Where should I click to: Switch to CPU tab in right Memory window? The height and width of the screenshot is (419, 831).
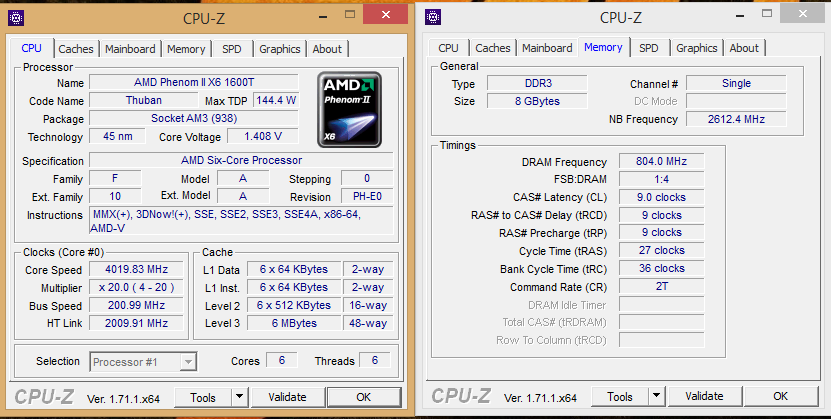point(448,48)
